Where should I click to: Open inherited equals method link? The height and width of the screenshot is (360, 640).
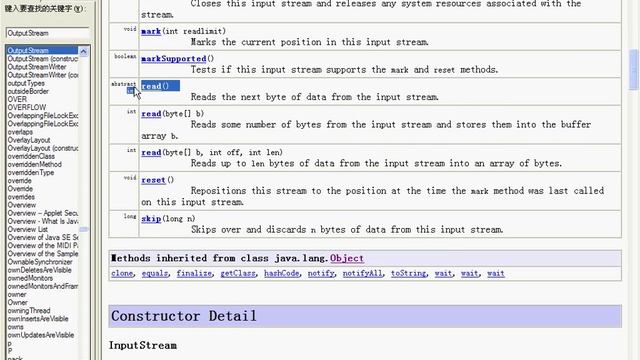(x=155, y=273)
